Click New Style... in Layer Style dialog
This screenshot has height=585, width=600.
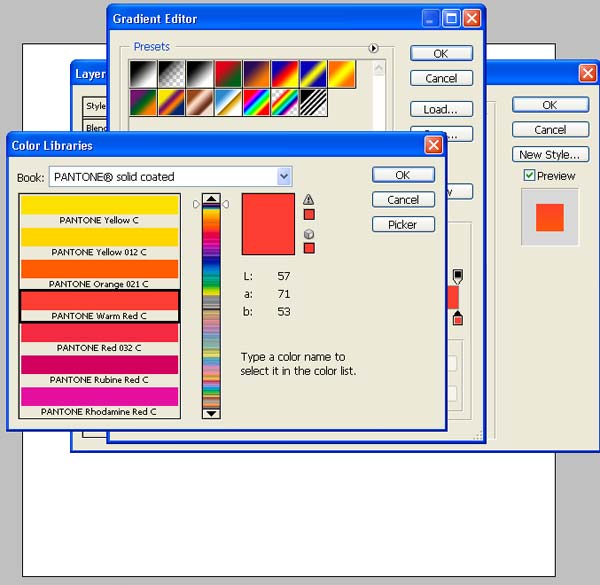coord(550,155)
